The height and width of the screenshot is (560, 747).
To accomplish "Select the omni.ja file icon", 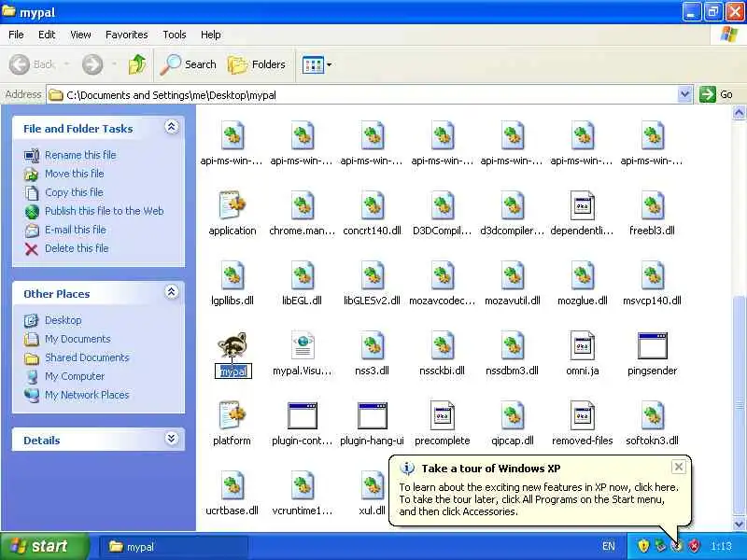I will point(582,345).
